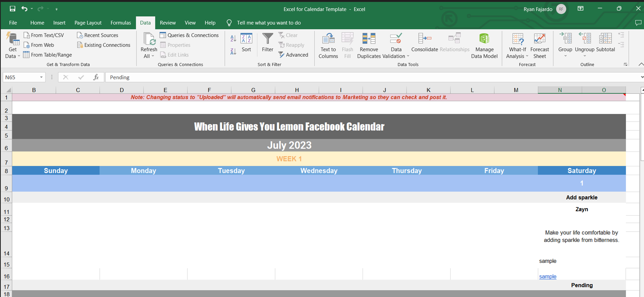Open Outline dialog launcher

pos(625,65)
